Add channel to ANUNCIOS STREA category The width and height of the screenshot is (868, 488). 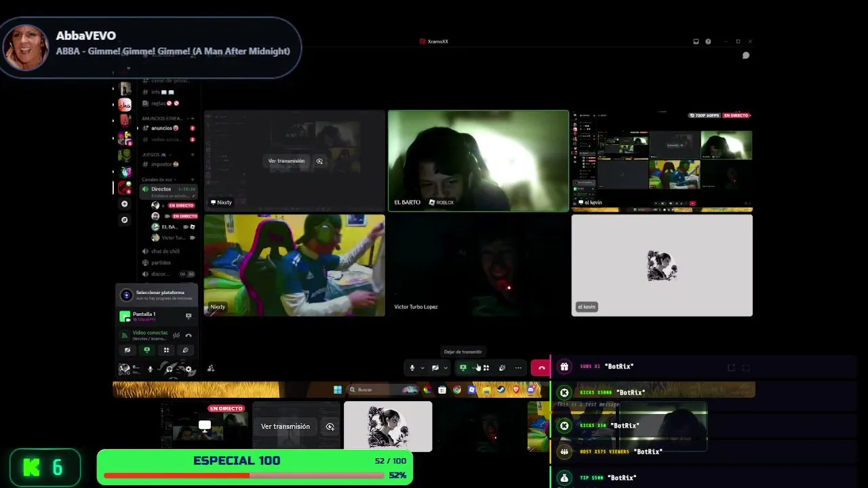coord(193,118)
